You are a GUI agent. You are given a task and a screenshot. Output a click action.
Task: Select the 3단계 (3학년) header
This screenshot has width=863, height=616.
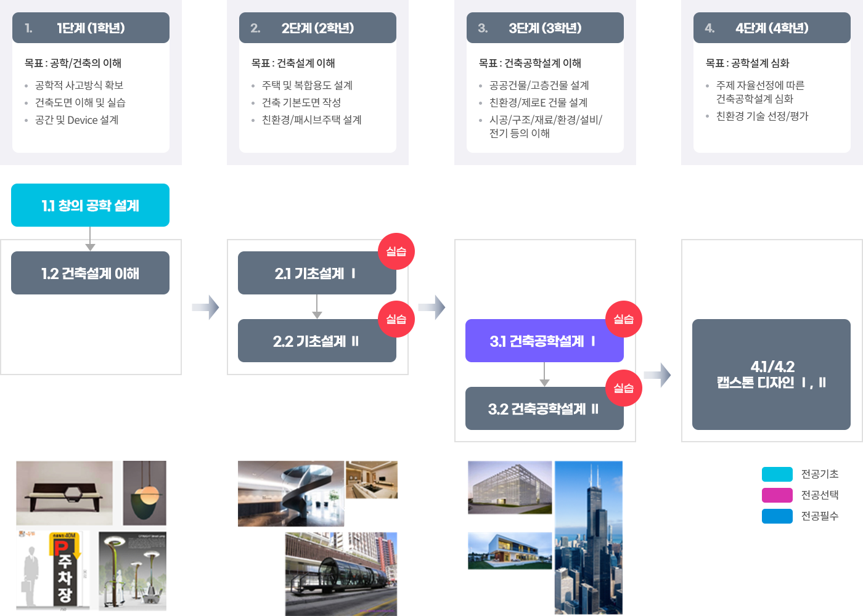545,28
